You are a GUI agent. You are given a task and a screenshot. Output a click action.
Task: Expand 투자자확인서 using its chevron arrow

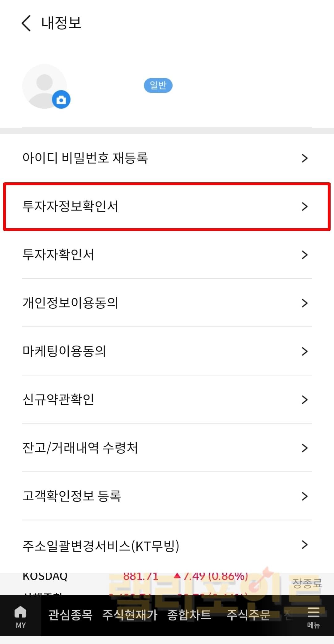click(305, 255)
